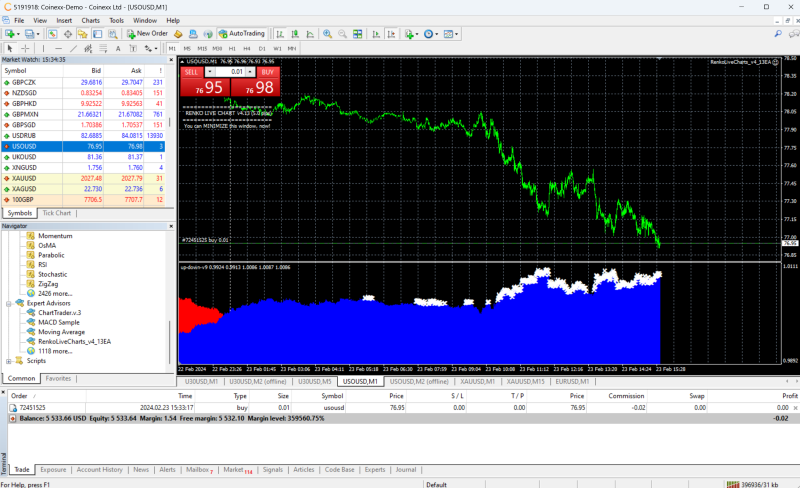Expand the Scripts tree node
The width and height of the screenshot is (800, 488).
point(9,360)
